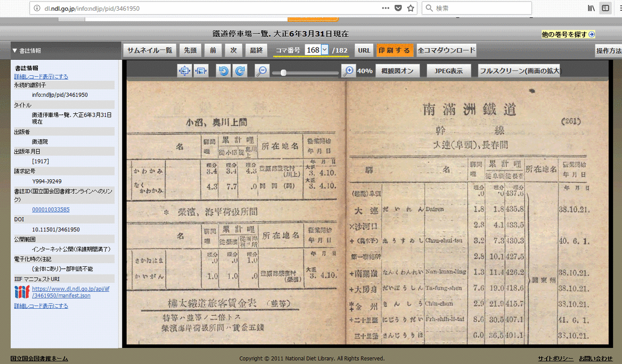Click the fit-to-screen view icon
Viewport: 622px width, 364px height.
185,71
